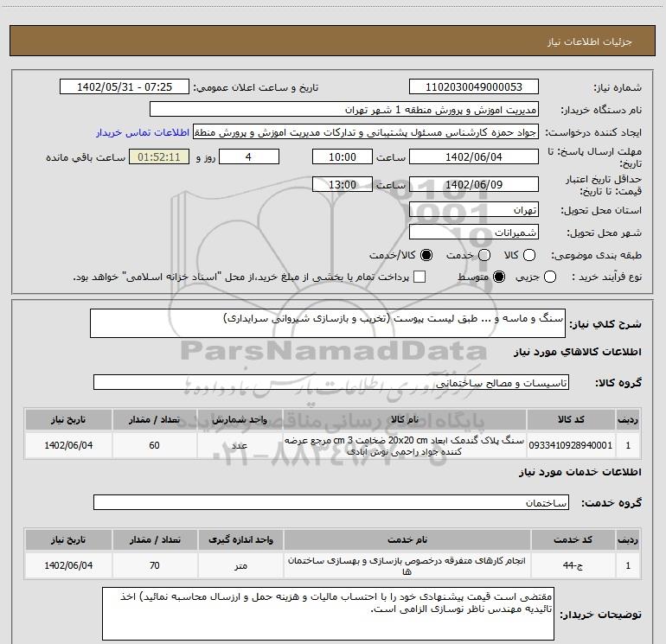Click goods code cell 0933410928940001
Viewport: 666px width, 644px height.
click(x=571, y=445)
